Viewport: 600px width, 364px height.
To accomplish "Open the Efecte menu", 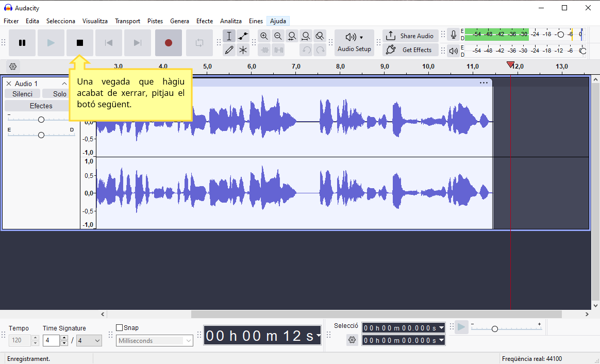I will point(205,21).
